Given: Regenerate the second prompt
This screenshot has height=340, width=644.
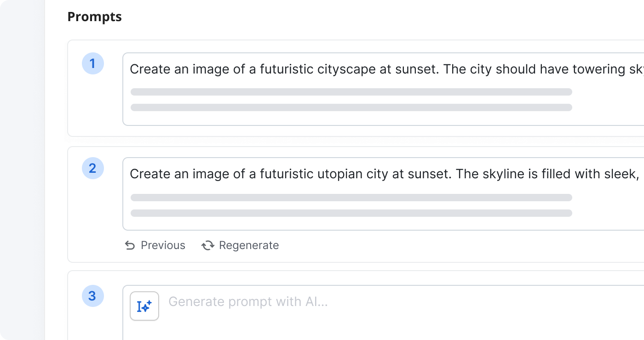Looking at the screenshot, I should [240, 245].
